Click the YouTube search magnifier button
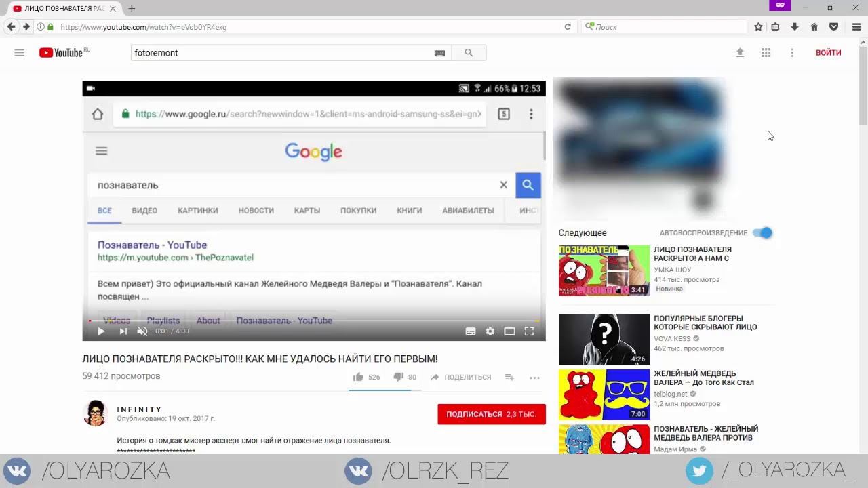This screenshot has height=488, width=868. pos(469,53)
